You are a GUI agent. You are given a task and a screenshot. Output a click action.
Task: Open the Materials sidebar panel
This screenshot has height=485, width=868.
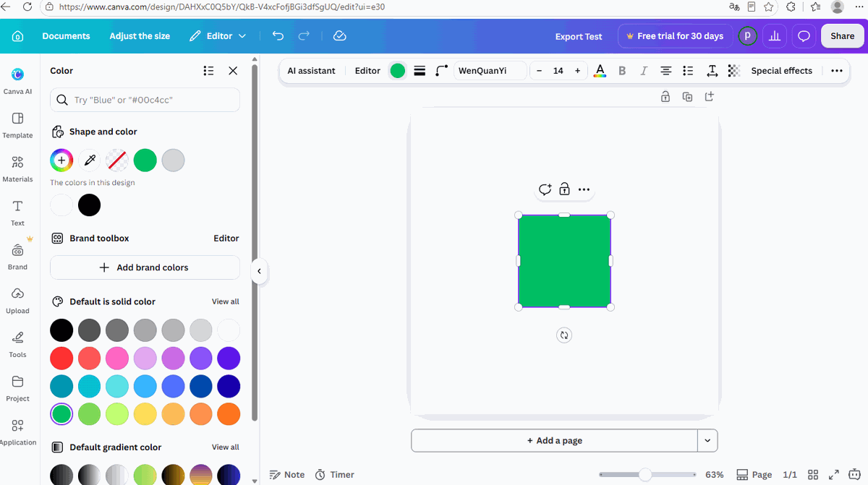coord(17,169)
